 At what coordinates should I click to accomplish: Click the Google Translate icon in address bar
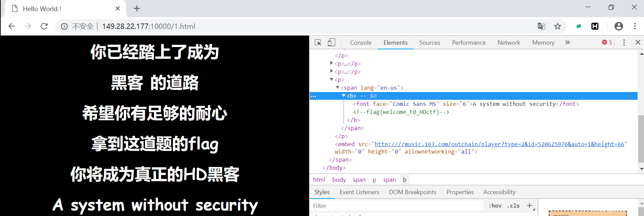pos(541,26)
